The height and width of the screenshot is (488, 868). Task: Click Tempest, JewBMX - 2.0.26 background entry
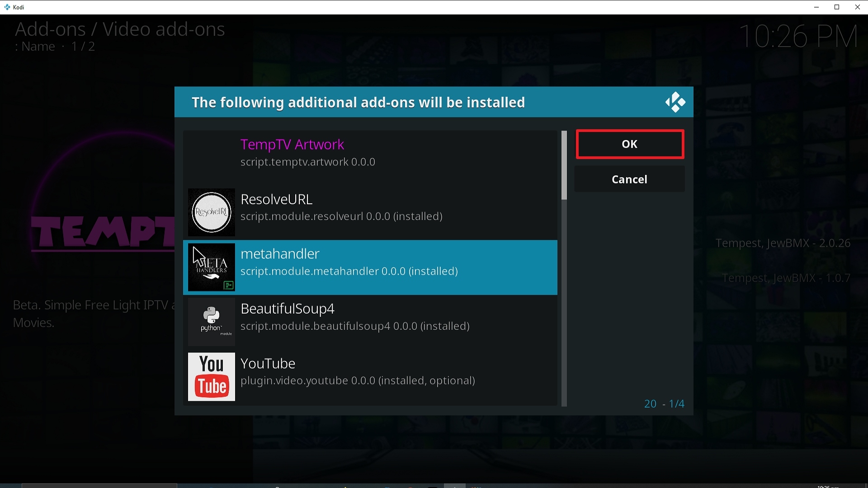tap(783, 243)
